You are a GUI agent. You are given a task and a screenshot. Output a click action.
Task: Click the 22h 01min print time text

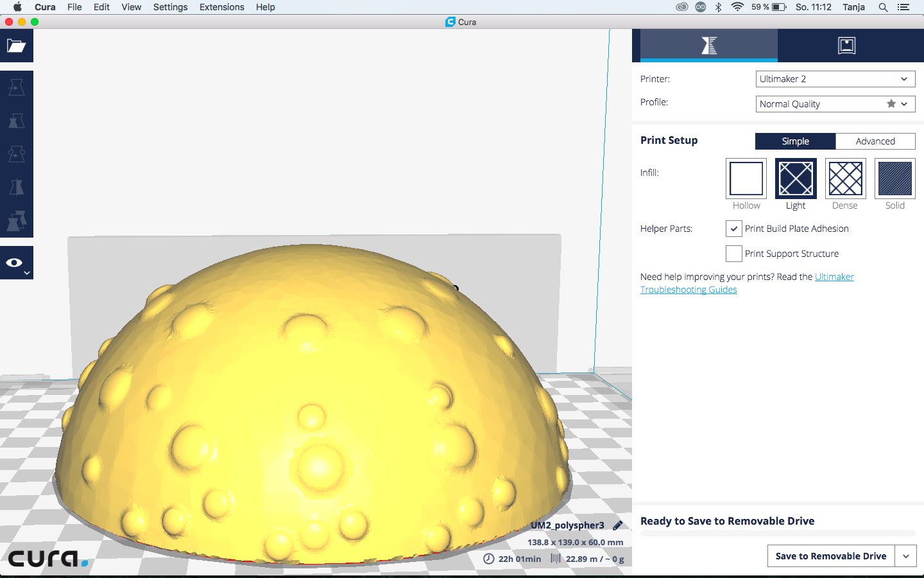(x=520, y=559)
